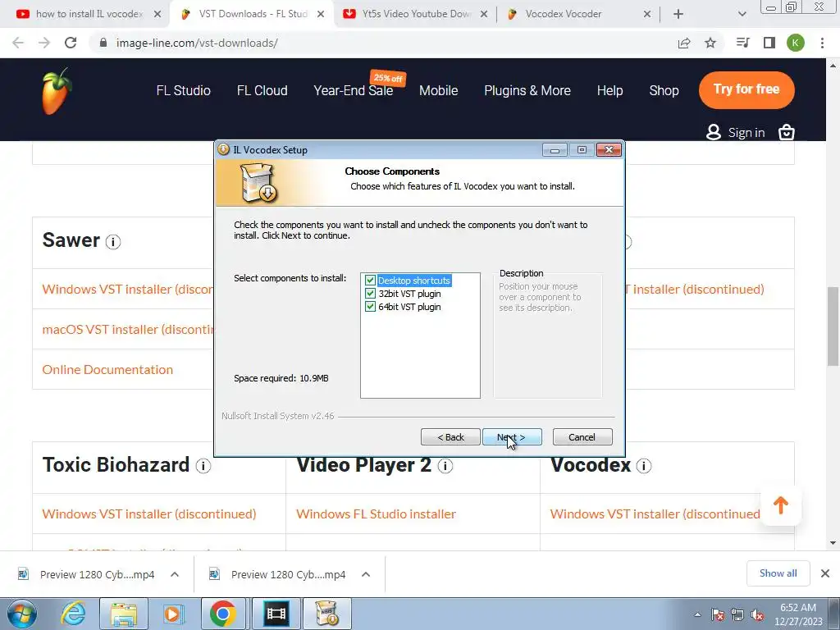Image resolution: width=840 pixels, height=630 pixels.
Task: Open the Shop menu item
Action: (x=664, y=90)
